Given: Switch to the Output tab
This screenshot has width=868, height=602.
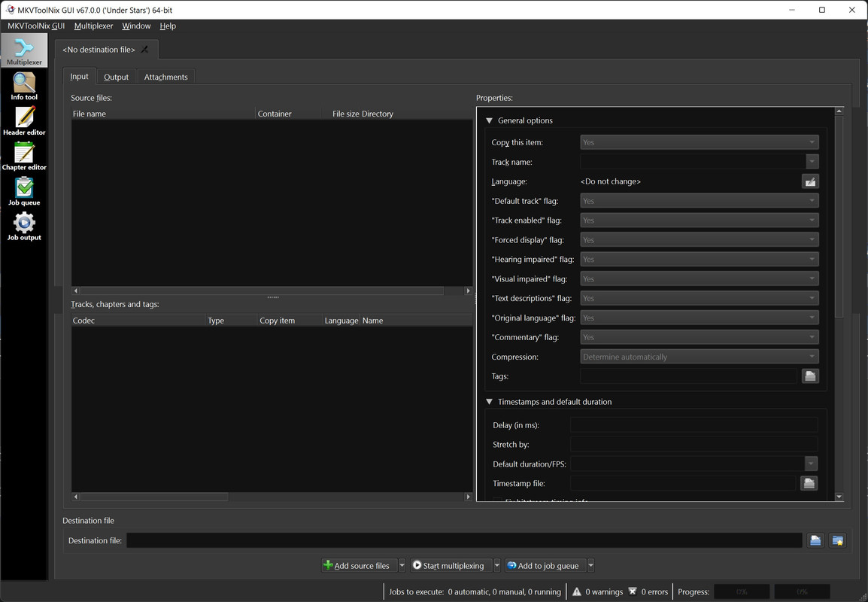Looking at the screenshot, I should pyautogui.click(x=117, y=77).
